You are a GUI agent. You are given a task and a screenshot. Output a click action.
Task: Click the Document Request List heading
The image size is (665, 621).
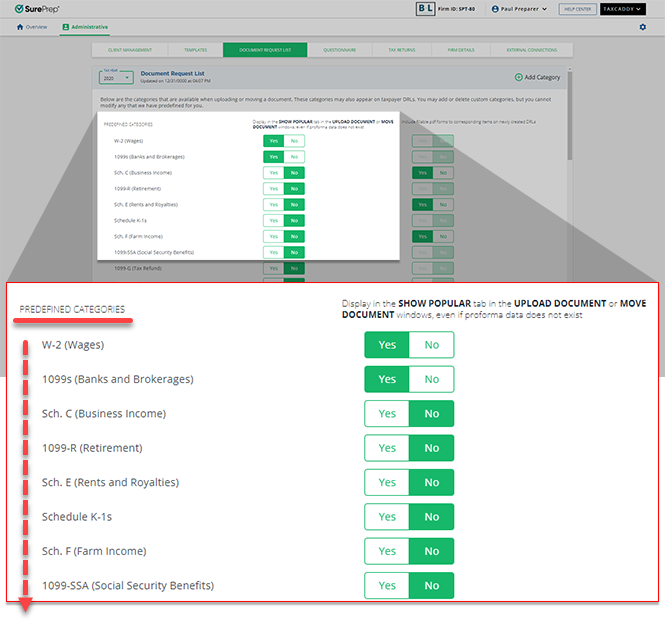172,73
